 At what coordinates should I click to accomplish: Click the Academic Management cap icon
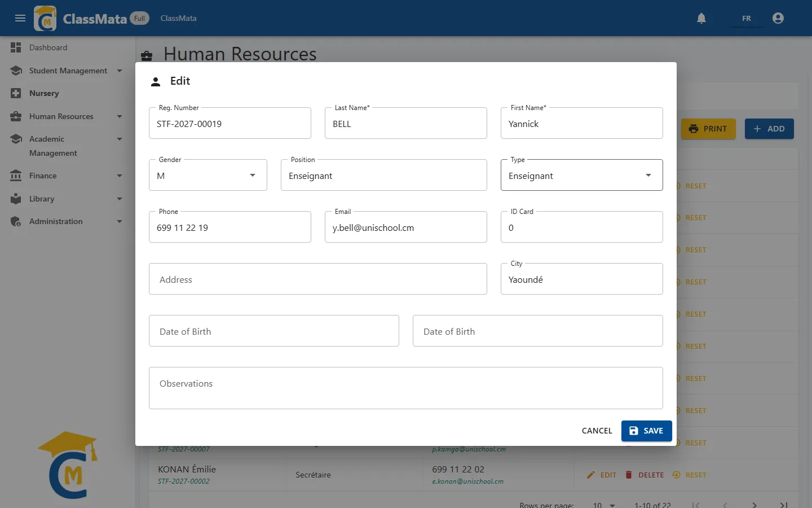[x=16, y=139]
